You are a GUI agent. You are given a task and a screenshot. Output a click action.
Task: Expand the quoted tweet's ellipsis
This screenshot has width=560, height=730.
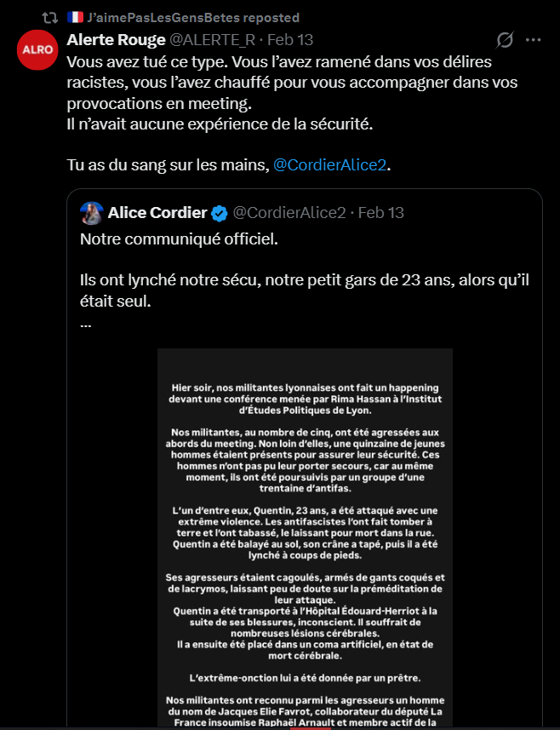pos(85,324)
